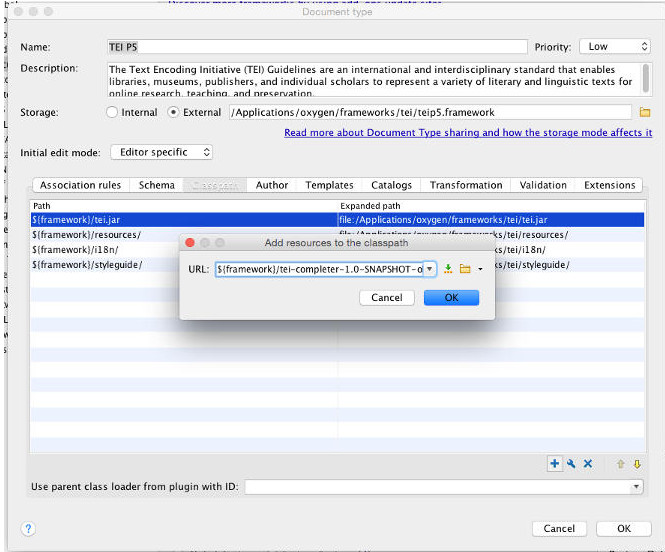This screenshot has width=665, height=552.
Task: Open the Initial edit mode dropdown
Action: point(161,152)
